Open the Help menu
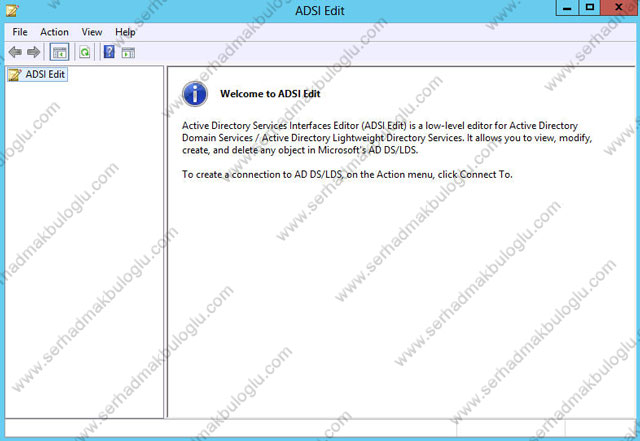Viewport: 640px width, 441px height. pos(125,32)
